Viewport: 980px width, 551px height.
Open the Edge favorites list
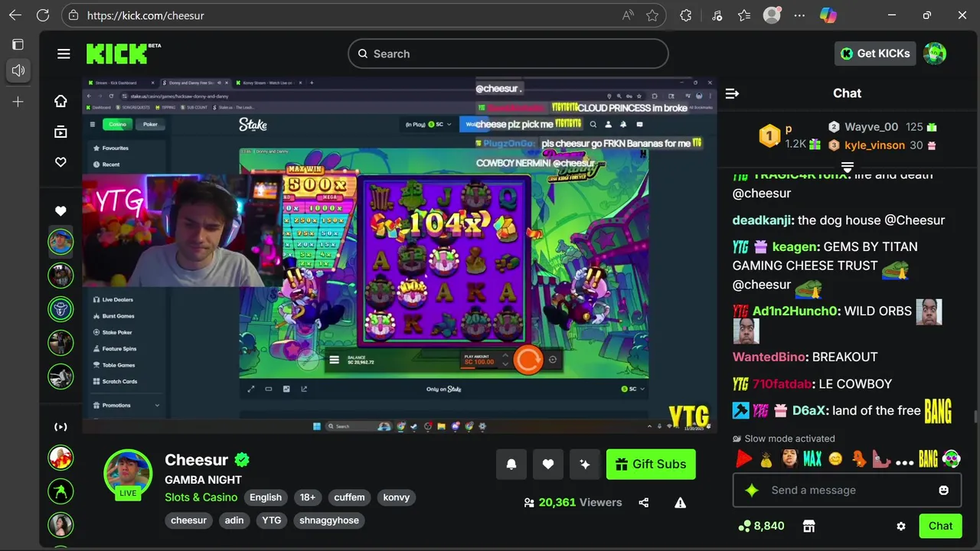tap(744, 15)
